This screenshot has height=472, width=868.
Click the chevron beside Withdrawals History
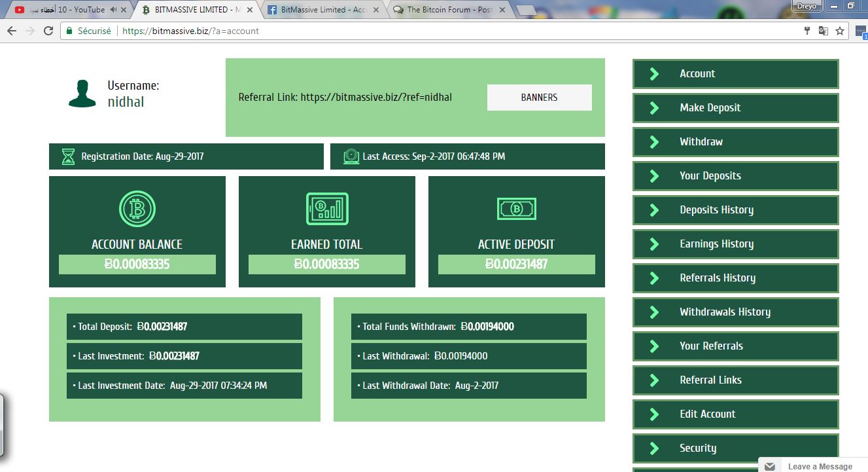tap(654, 312)
